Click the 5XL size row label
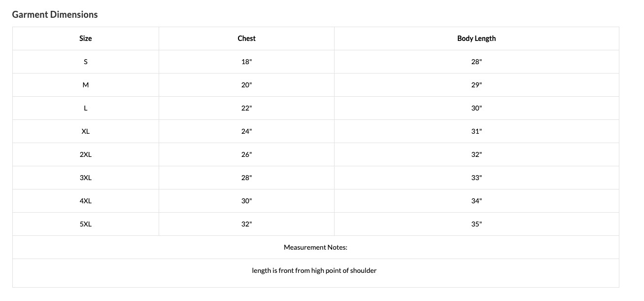644x301 pixels. tap(86, 224)
